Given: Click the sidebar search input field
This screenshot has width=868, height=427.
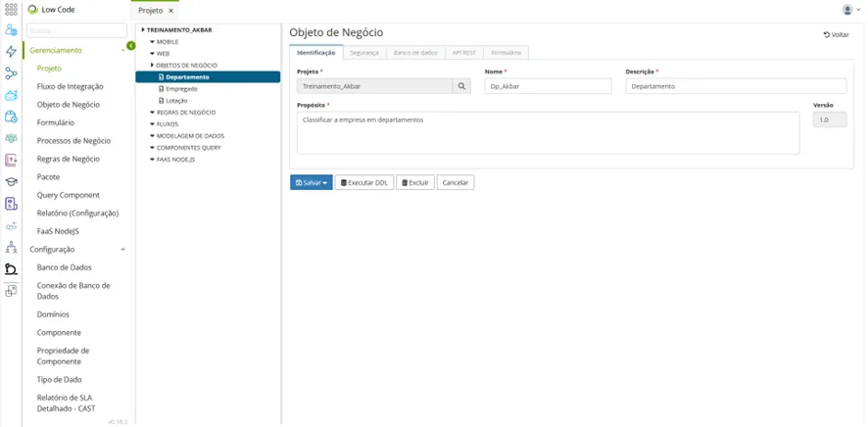Looking at the screenshot, I should [x=77, y=30].
